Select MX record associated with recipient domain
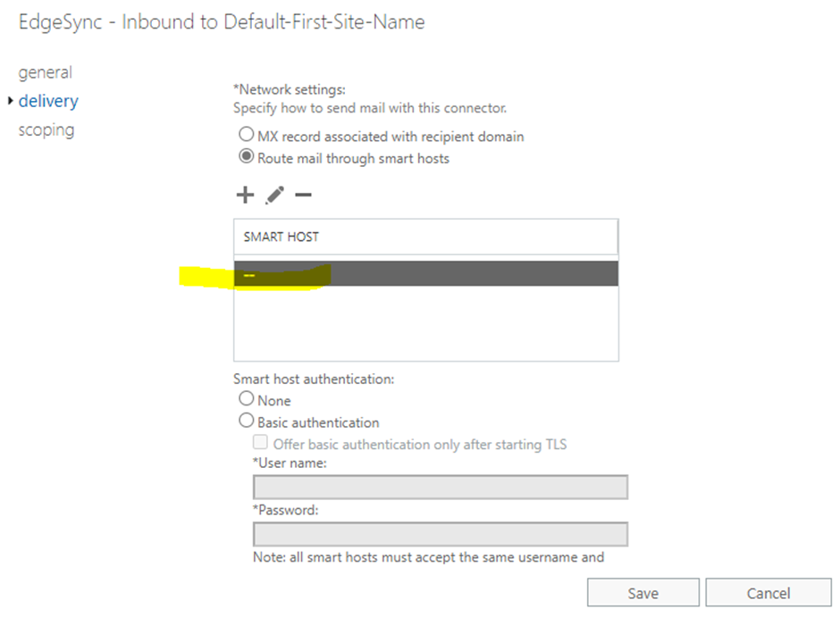 click(x=247, y=135)
